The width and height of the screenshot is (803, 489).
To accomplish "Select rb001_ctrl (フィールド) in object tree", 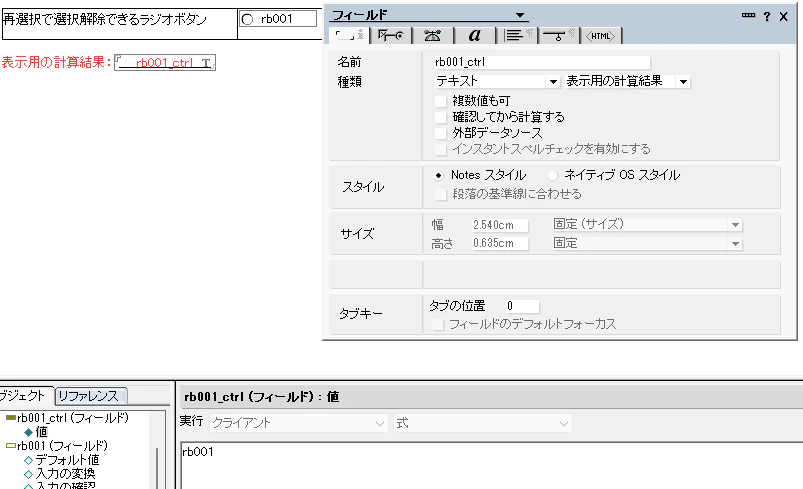I will 73,418.
